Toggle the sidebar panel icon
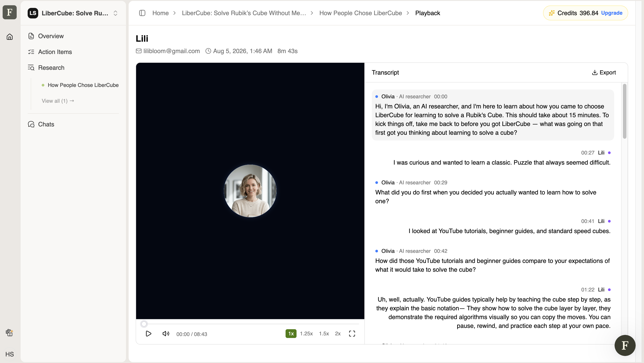 pos(142,13)
